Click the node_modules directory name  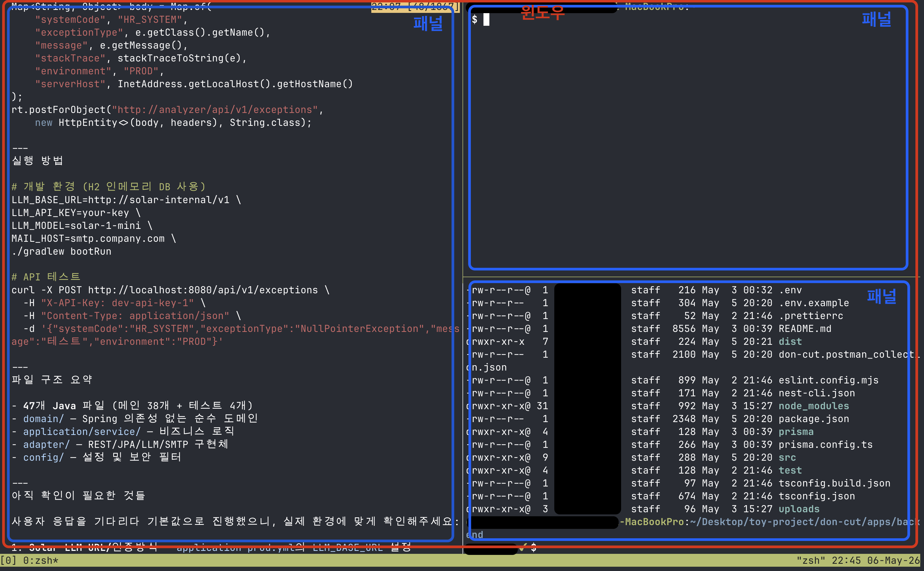click(814, 406)
